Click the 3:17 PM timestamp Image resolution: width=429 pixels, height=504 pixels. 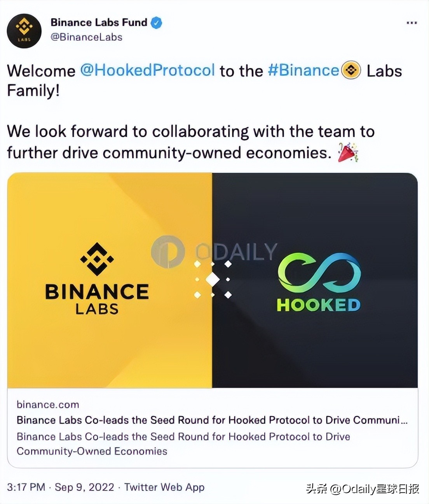tap(26, 487)
